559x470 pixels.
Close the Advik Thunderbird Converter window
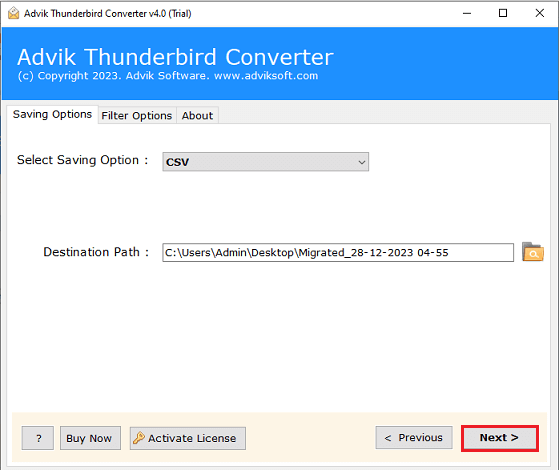pyautogui.click(x=540, y=14)
